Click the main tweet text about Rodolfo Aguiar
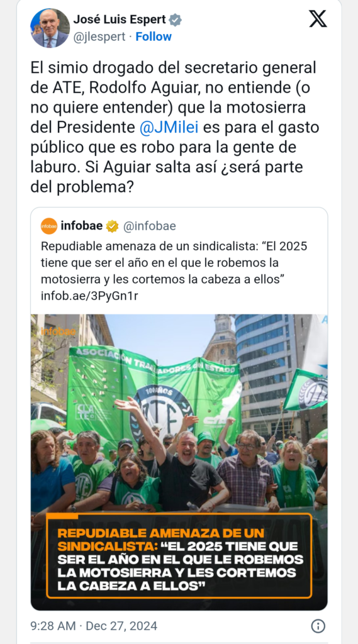Viewport: 358px width, 644px height. (175, 127)
